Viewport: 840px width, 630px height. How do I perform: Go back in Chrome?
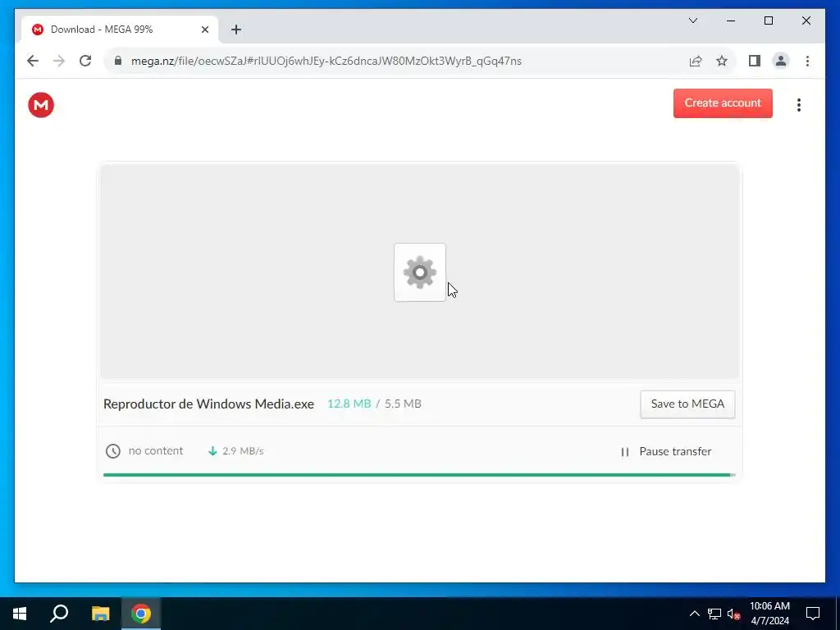[x=33, y=61]
